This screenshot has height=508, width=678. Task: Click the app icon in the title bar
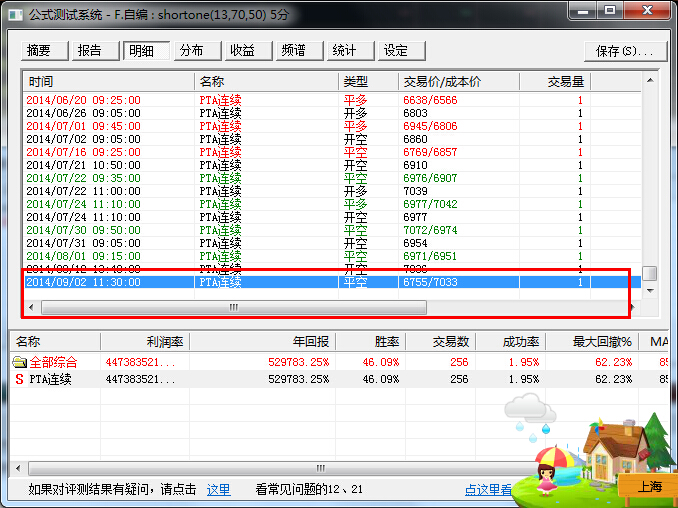tap(12, 13)
